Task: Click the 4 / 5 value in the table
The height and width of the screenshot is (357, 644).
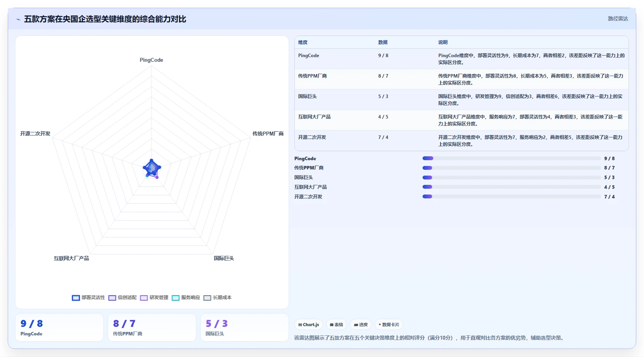Action: click(x=383, y=117)
